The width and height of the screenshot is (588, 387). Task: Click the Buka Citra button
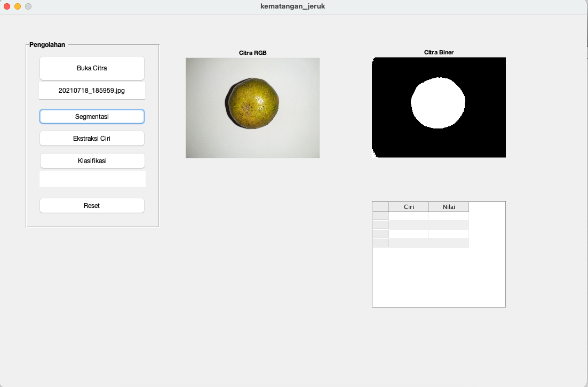pos(92,68)
